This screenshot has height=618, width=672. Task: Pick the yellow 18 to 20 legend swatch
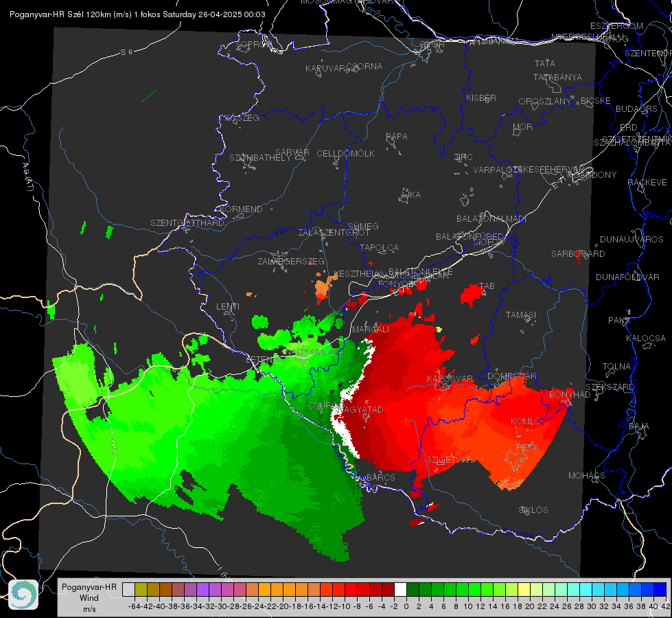coord(524,589)
